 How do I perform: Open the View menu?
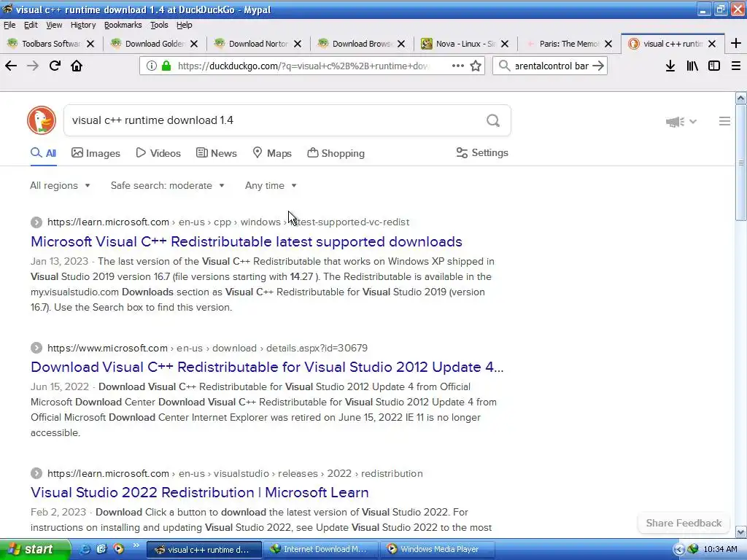pos(54,25)
